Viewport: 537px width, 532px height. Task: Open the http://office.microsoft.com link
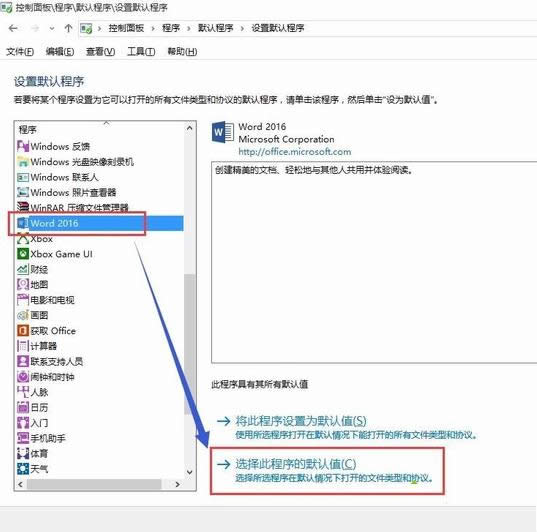click(295, 152)
